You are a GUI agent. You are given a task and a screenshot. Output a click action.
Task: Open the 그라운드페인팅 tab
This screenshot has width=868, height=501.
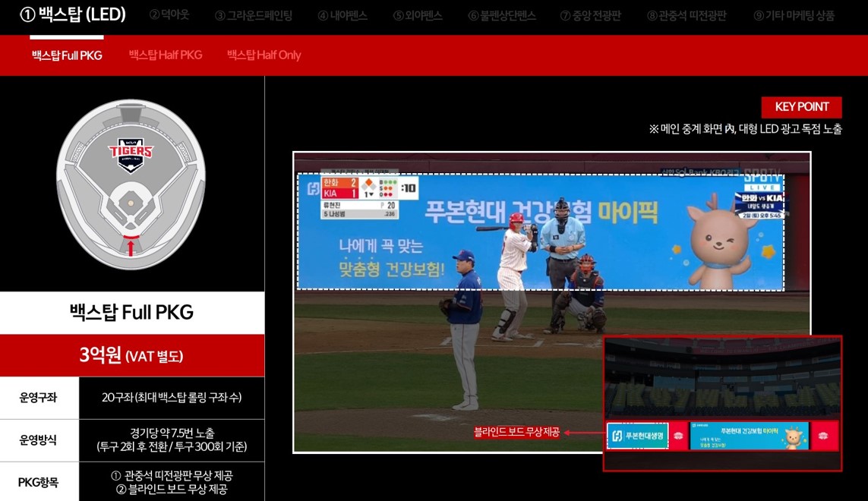pos(254,15)
